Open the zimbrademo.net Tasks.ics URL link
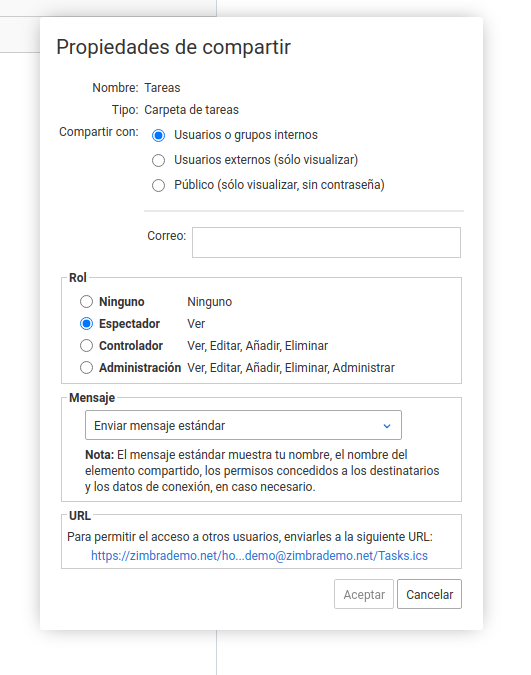 point(259,556)
